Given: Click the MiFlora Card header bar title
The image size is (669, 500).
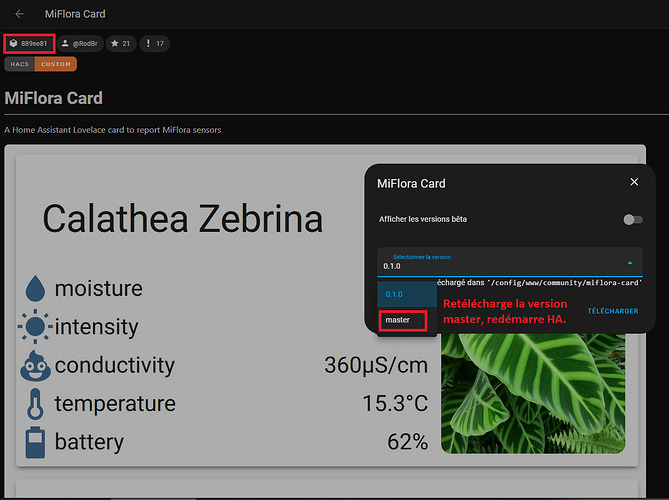Looking at the screenshot, I should pyautogui.click(x=75, y=14).
